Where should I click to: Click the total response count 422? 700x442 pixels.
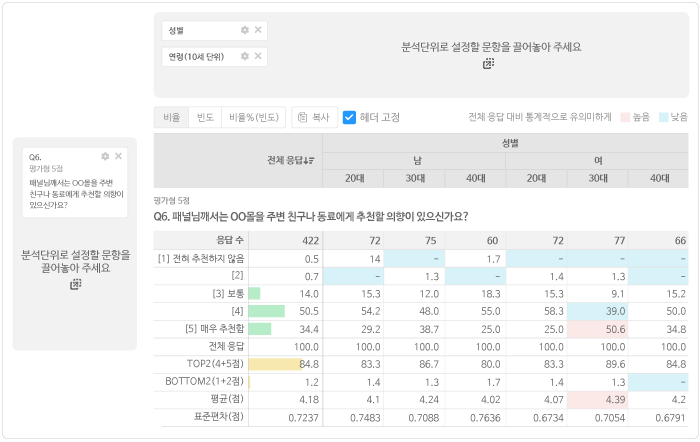(311, 241)
